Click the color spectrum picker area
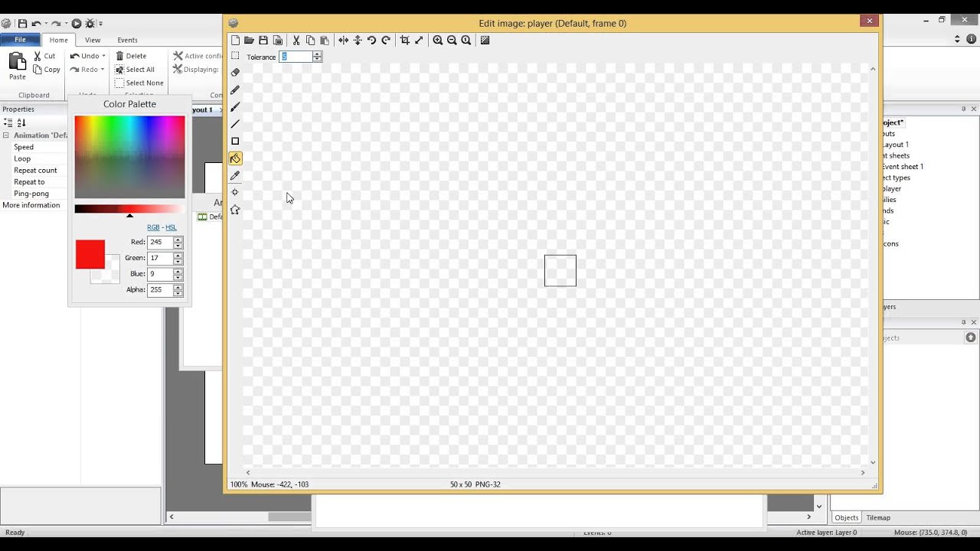The image size is (980, 551). coord(129,157)
